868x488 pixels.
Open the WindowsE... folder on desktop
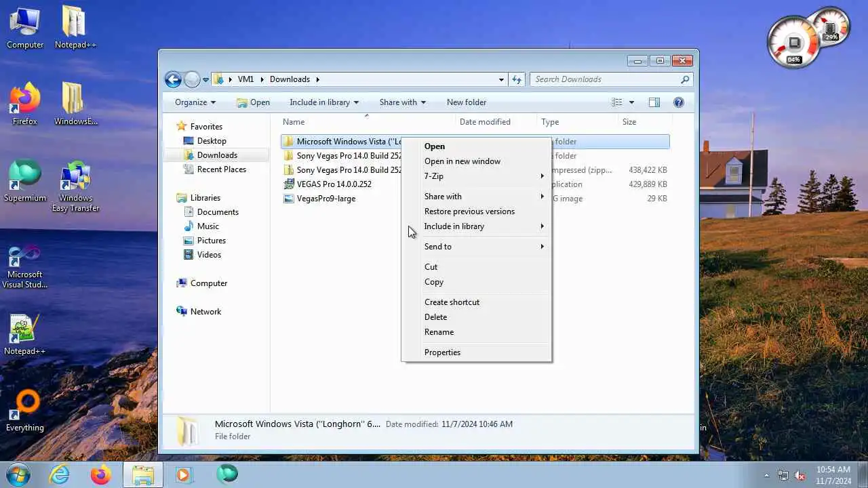pyautogui.click(x=75, y=104)
